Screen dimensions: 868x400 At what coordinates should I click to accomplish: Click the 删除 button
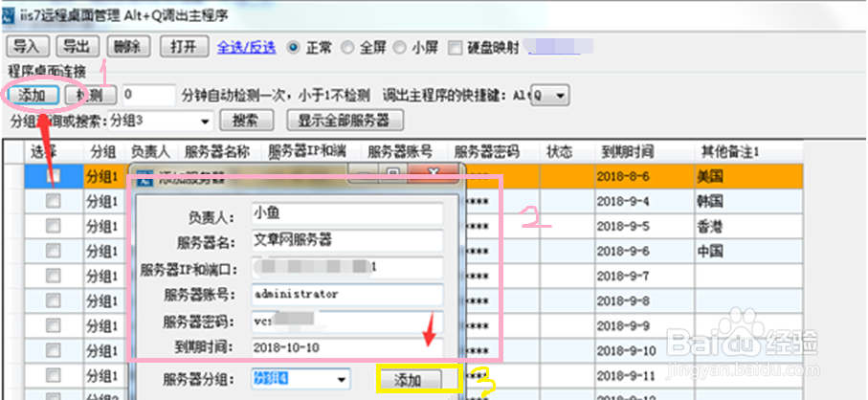pyautogui.click(x=128, y=47)
